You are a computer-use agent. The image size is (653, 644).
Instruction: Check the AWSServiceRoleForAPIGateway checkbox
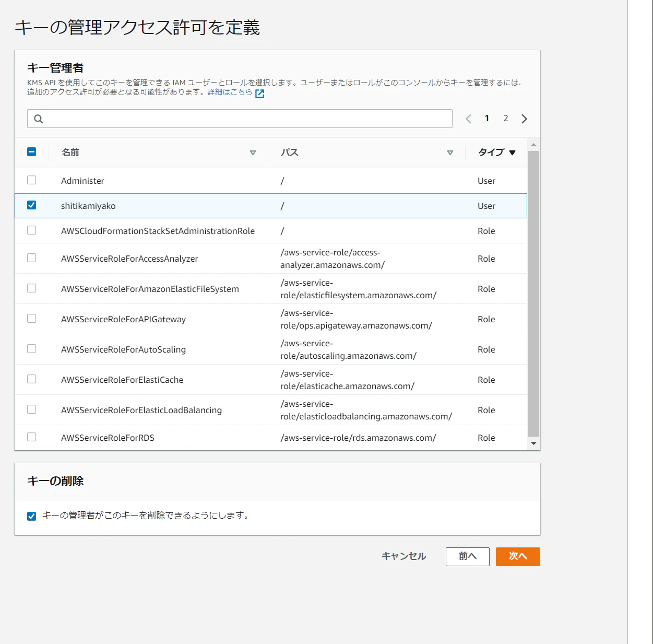click(x=32, y=319)
